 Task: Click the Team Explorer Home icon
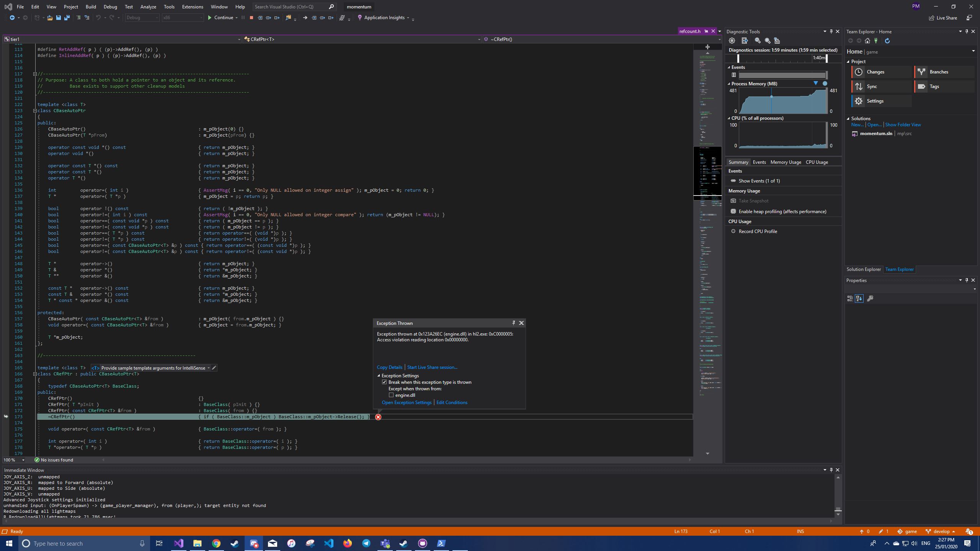[x=867, y=41]
